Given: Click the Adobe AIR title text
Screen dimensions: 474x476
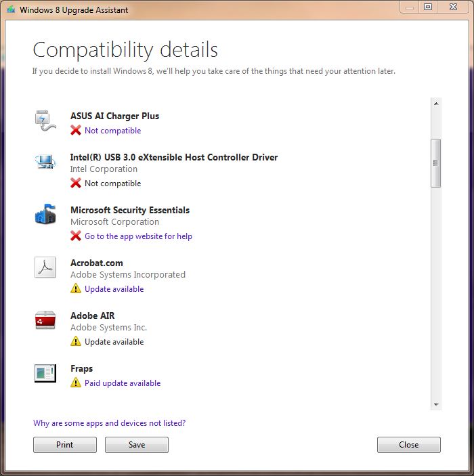Looking at the screenshot, I should (x=93, y=316).
